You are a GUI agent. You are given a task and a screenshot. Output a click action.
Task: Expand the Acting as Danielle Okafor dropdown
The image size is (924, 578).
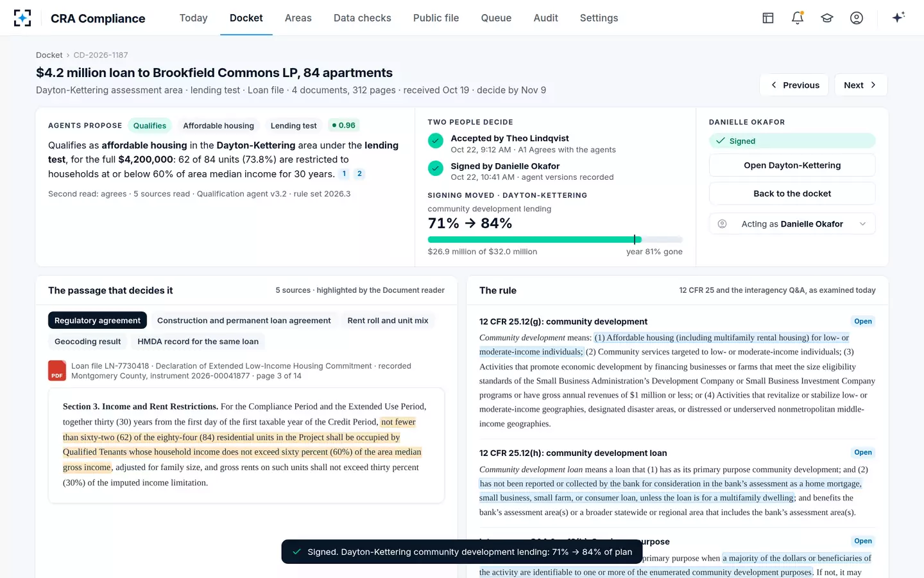(x=792, y=224)
